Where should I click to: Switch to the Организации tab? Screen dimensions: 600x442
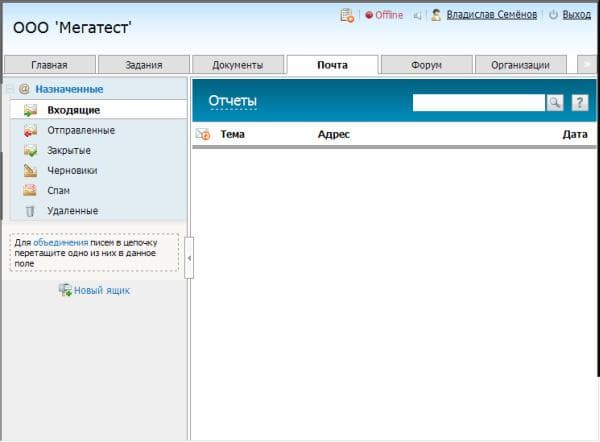coord(521,65)
